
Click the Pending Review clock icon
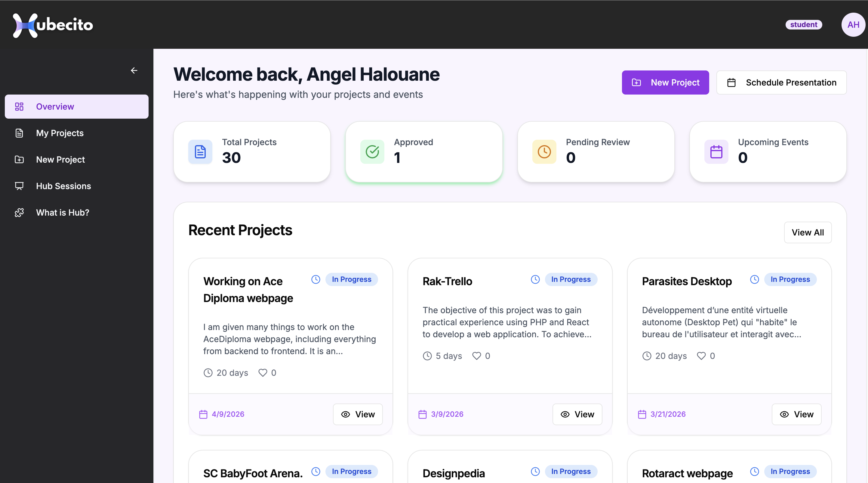coord(544,152)
